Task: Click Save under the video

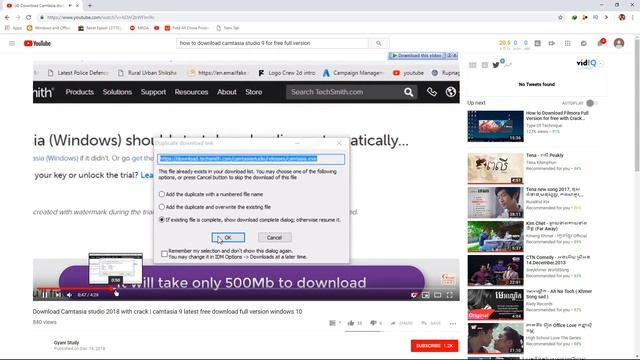Action: [x=431, y=323]
